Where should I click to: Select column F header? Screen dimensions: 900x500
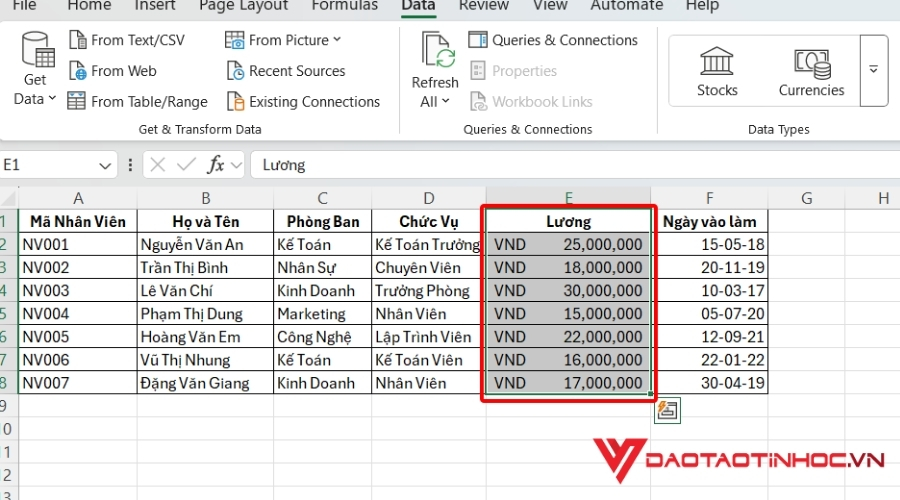tap(709, 198)
